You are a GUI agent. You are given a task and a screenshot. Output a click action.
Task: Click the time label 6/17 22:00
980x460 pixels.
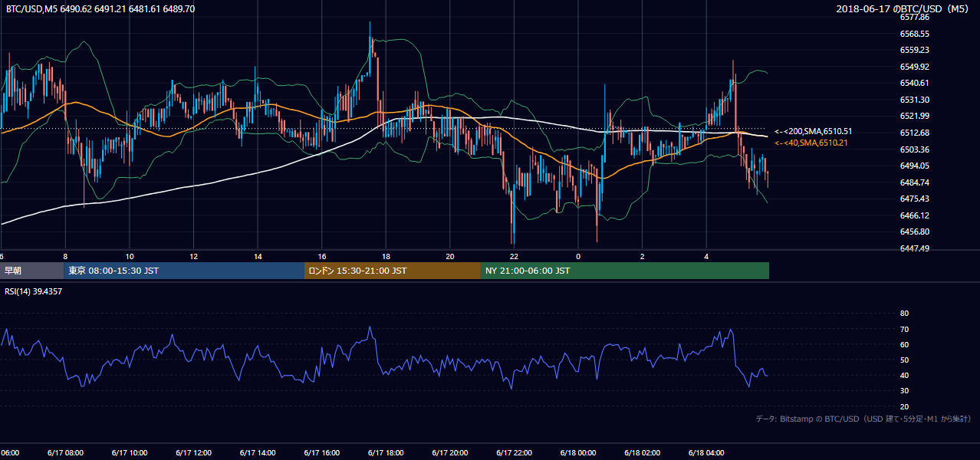pos(514,453)
